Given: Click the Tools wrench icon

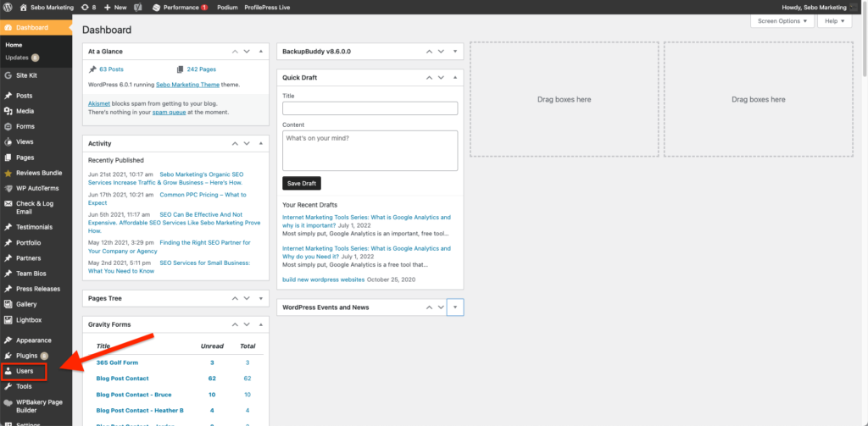Looking at the screenshot, I should [x=8, y=387].
